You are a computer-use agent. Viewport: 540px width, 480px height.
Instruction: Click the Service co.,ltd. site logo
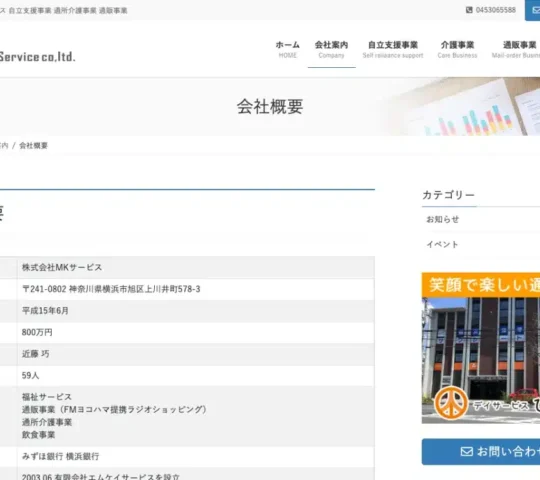pos(37,57)
